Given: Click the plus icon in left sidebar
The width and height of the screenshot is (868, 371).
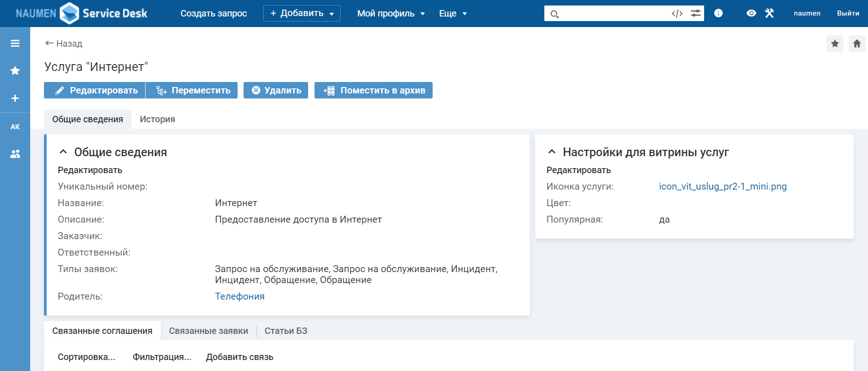Looking at the screenshot, I should pos(15,98).
